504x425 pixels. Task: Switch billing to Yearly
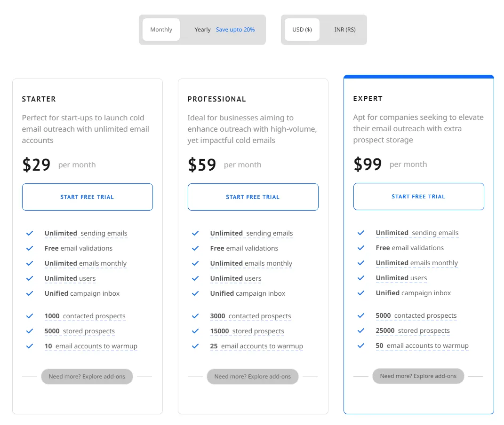pyautogui.click(x=202, y=29)
